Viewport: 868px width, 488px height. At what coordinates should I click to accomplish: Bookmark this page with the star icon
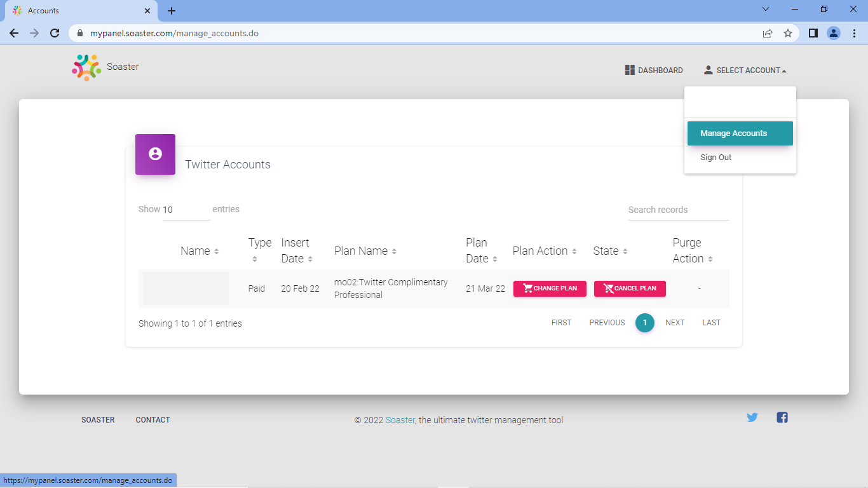(x=788, y=33)
